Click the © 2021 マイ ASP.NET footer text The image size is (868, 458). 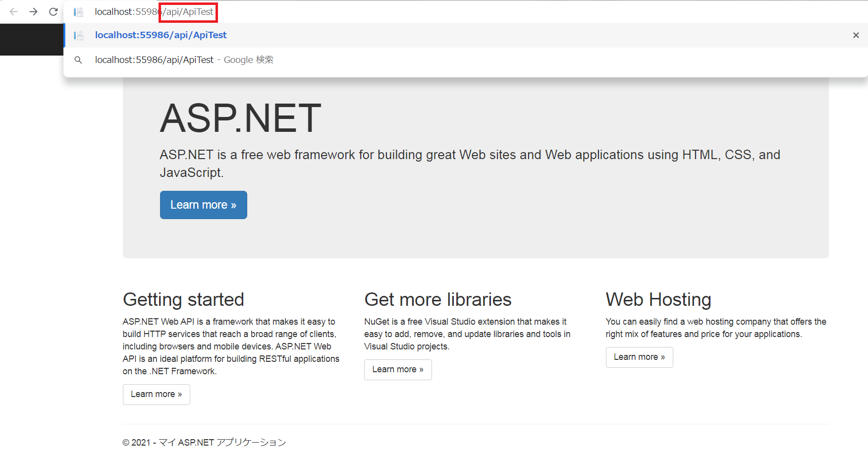204,442
